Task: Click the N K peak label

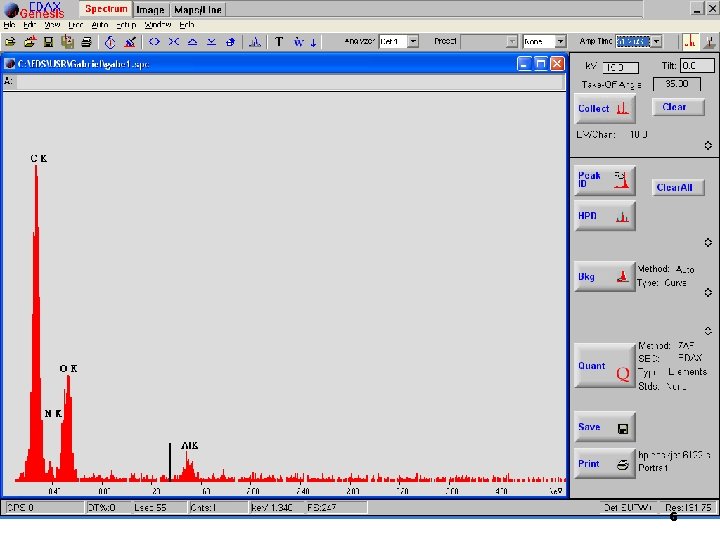Action: 53,413
